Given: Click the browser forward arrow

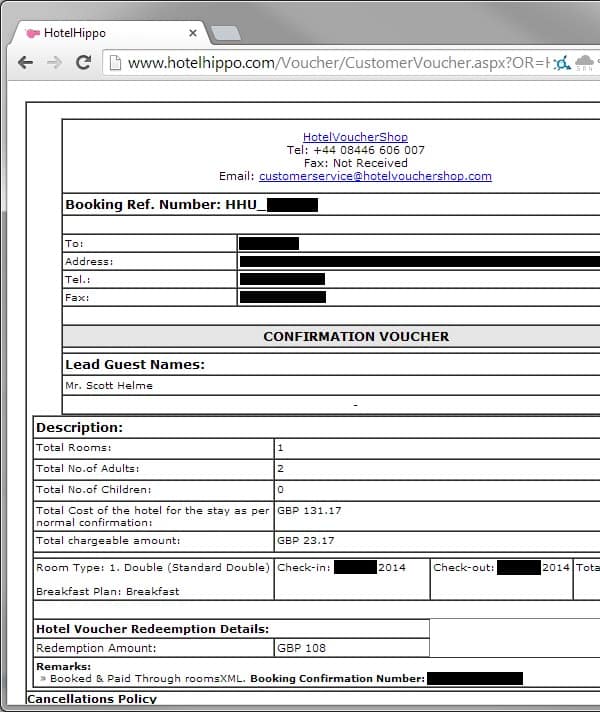Looking at the screenshot, I should coord(55,62).
